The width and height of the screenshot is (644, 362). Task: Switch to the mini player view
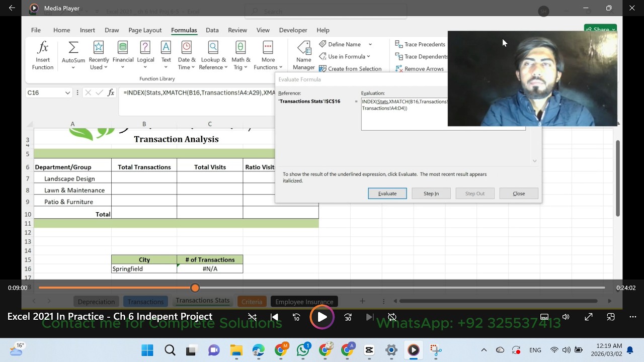(x=610, y=317)
